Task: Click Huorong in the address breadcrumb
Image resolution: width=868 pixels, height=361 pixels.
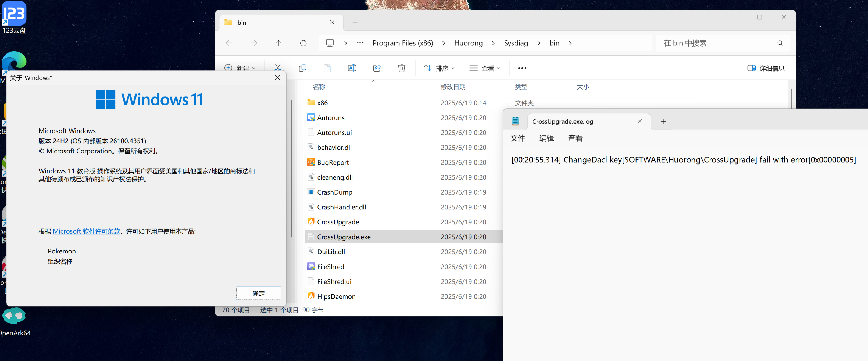Action: click(x=468, y=43)
